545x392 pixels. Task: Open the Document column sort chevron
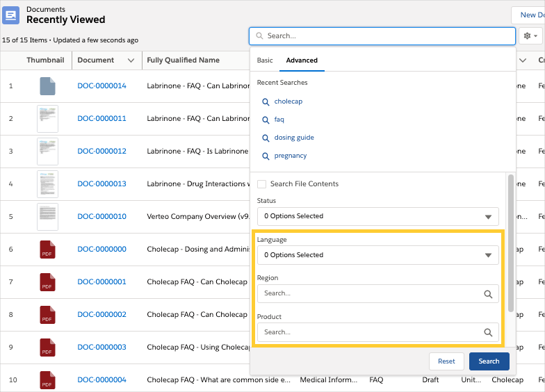131,60
